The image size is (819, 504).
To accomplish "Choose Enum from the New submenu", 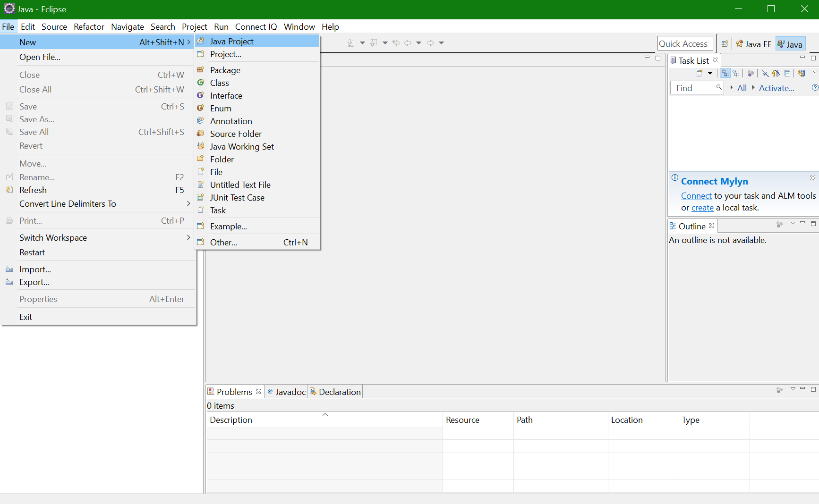I will 257,108.
